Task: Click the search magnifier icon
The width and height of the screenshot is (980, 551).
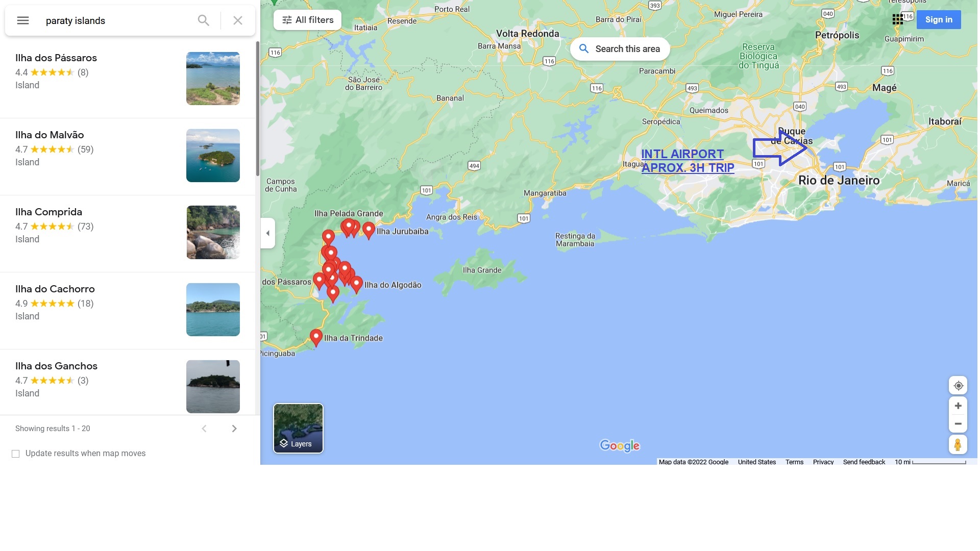Action: coord(203,20)
